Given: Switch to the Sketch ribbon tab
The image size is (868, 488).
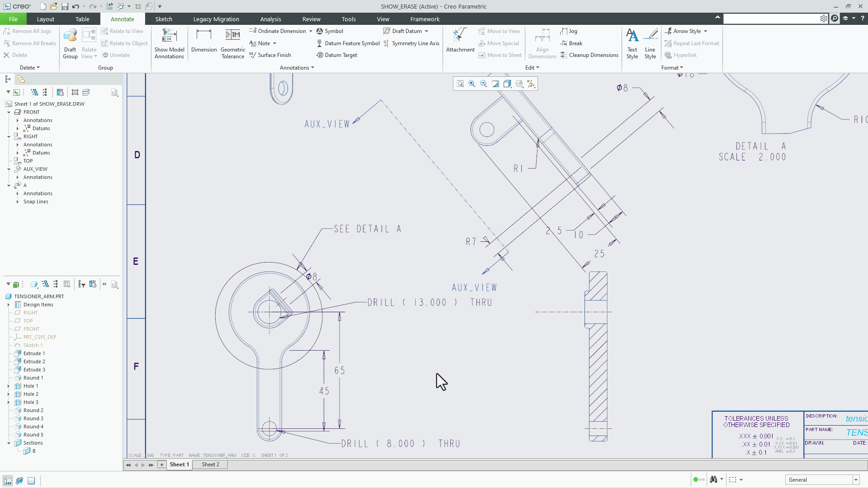Looking at the screenshot, I should (x=163, y=19).
